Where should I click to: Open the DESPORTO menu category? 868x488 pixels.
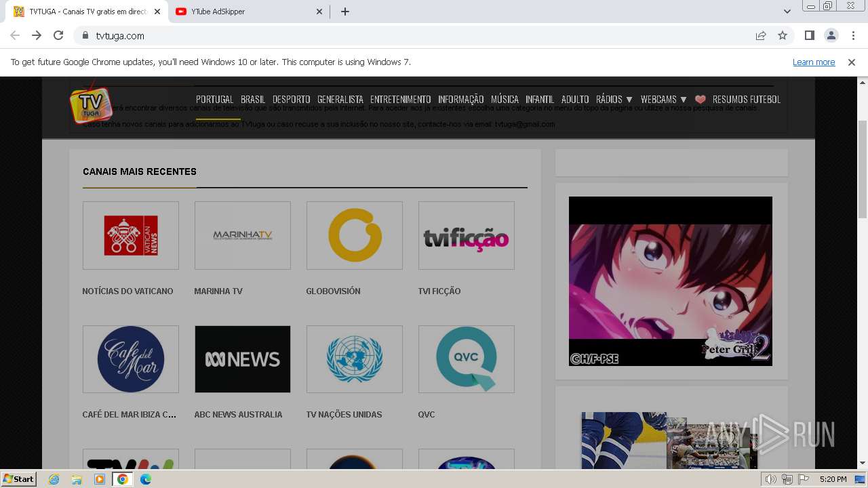[x=292, y=100]
